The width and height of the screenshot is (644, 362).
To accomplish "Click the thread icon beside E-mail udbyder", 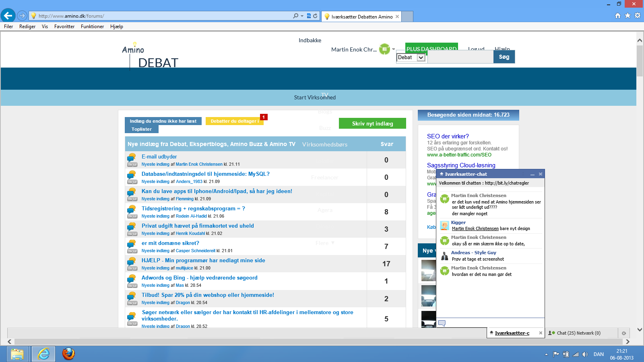I will (132, 157).
